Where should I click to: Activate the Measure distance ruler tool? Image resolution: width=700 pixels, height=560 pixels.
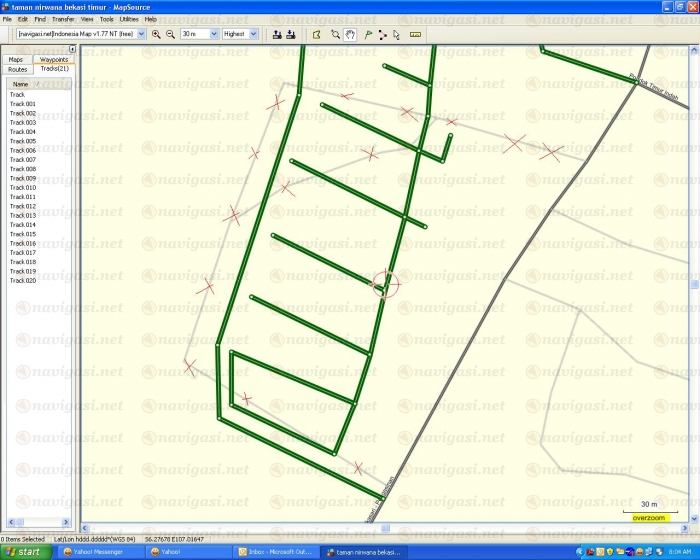point(415,34)
